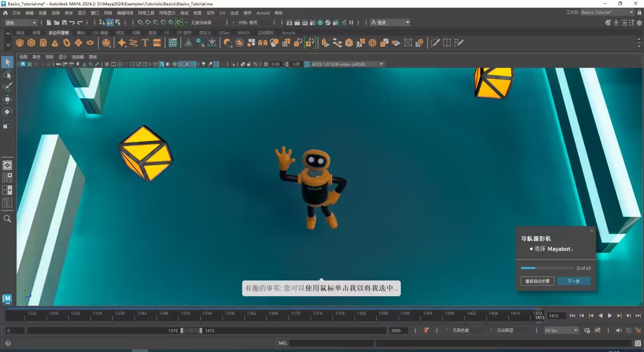Image resolution: width=644 pixels, height=352 pixels.
Task: Select the arrow Select tool in toolbox
Action: [8, 62]
